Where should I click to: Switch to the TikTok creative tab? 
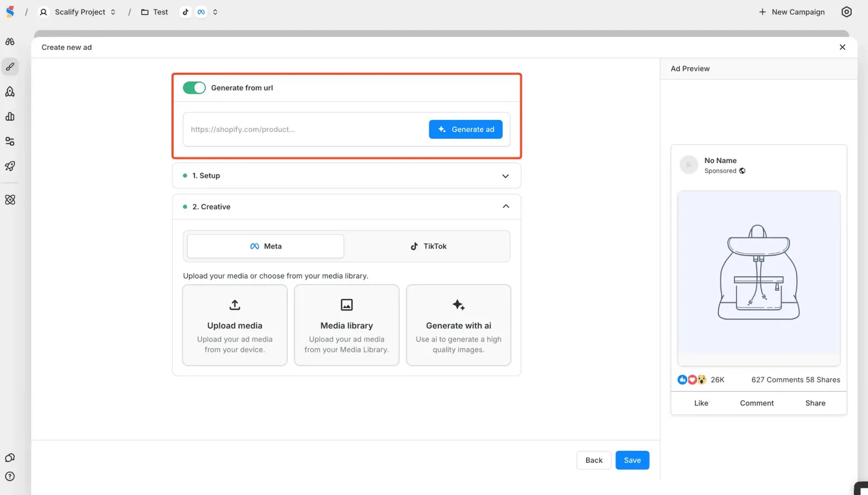[429, 246]
